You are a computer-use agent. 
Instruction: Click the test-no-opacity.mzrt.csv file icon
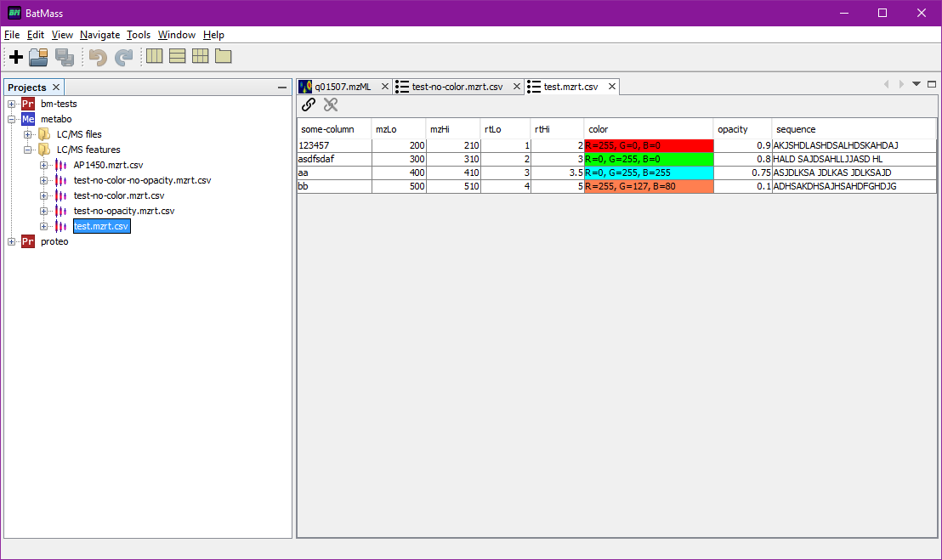pyautogui.click(x=60, y=211)
